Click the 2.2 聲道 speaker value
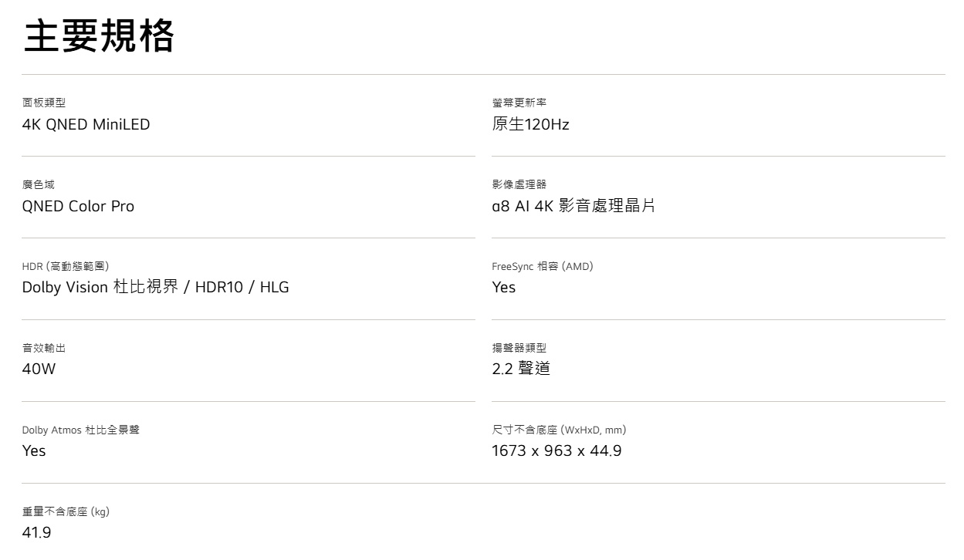Screen dimensions: 964x560 [x=521, y=369]
